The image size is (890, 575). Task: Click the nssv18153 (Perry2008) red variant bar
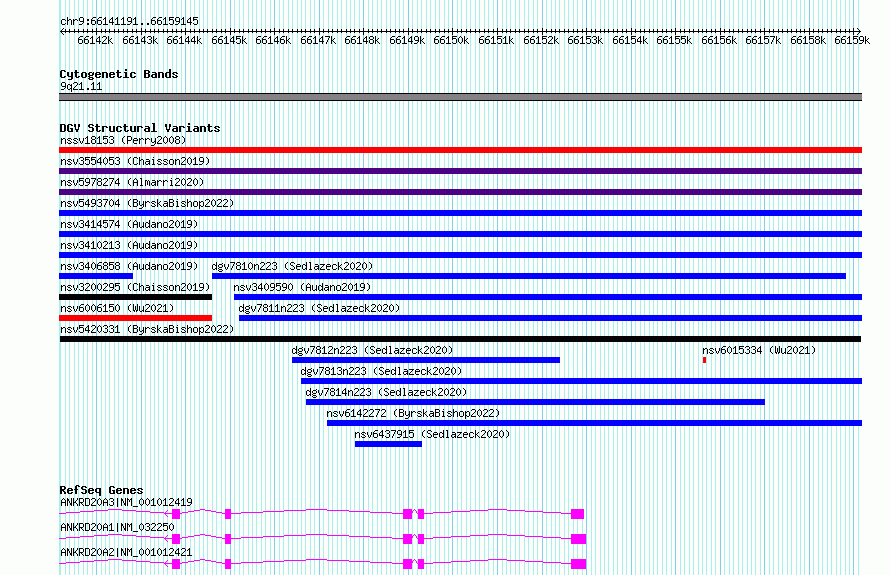coord(460,150)
